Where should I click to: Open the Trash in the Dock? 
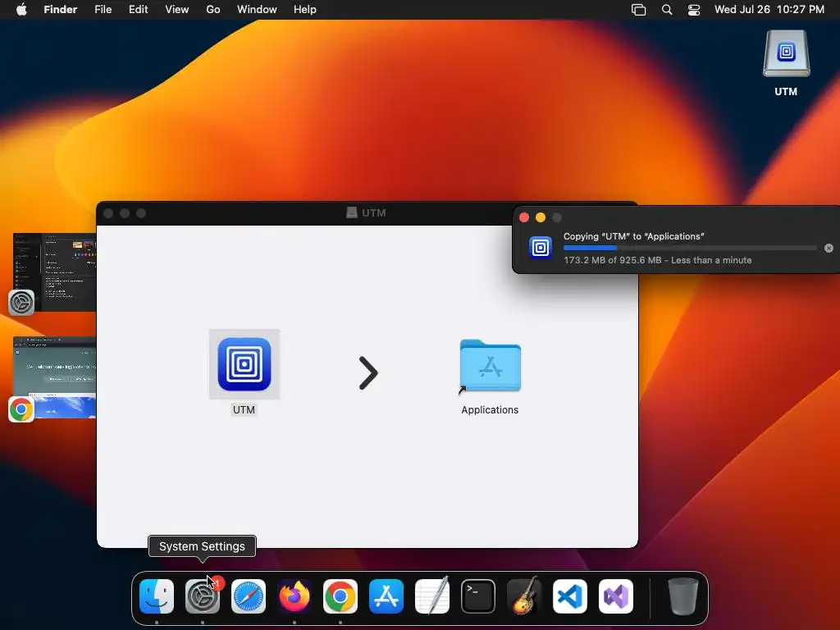pyautogui.click(x=683, y=596)
